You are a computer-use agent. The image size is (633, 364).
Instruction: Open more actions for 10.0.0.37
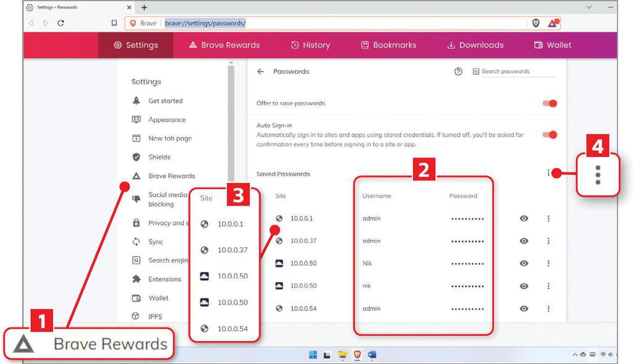548,241
